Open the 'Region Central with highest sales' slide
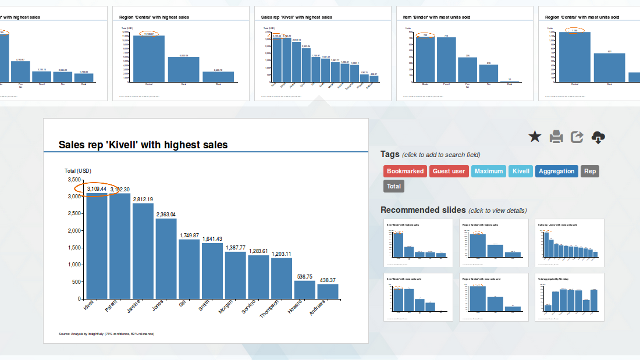Screen dimensions: 640x360 click(x=181, y=54)
